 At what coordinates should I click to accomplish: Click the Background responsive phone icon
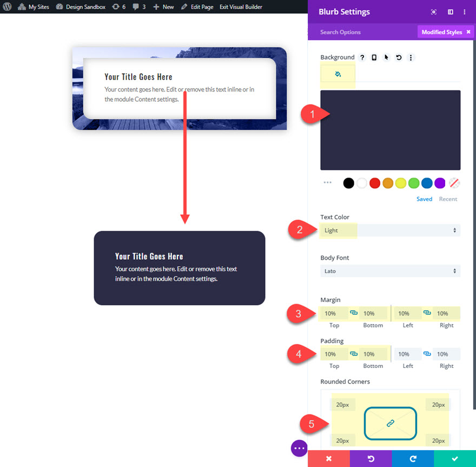[x=374, y=57]
